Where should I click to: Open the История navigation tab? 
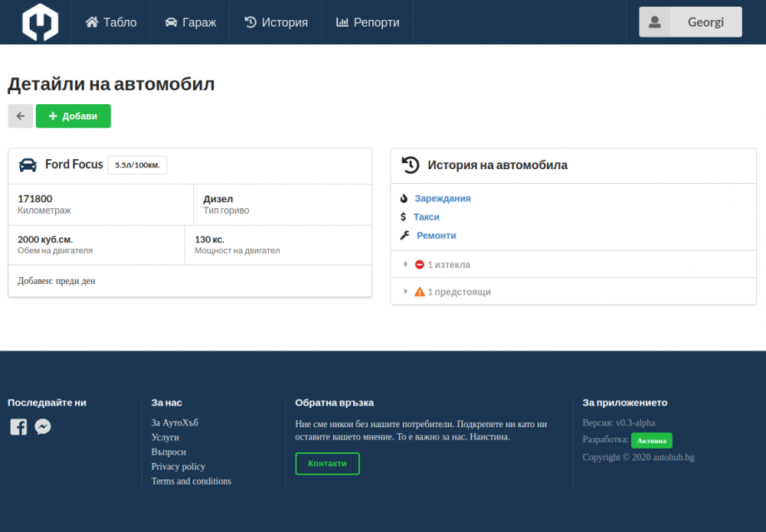(x=276, y=22)
